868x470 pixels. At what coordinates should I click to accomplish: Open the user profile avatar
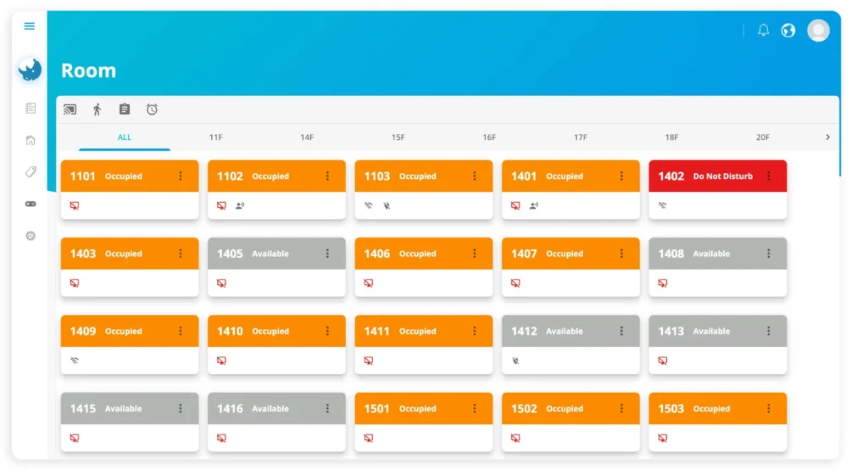[818, 31]
